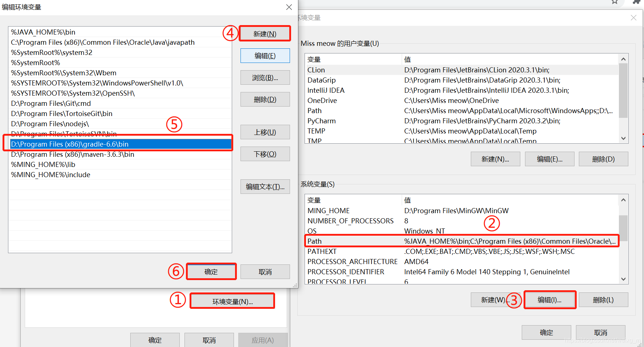Click the user variables scrollbar thumb
The width and height of the screenshot is (644, 347).
[x=623, y=91]
